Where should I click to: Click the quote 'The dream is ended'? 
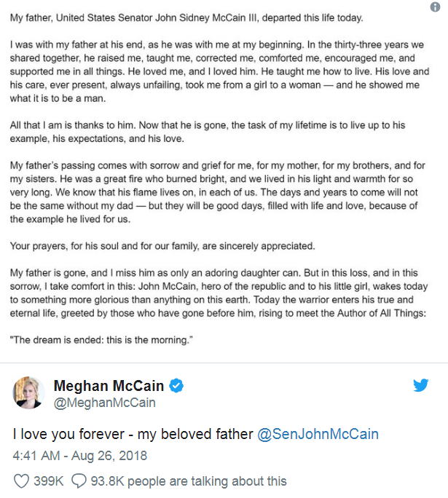pos(101,340)
